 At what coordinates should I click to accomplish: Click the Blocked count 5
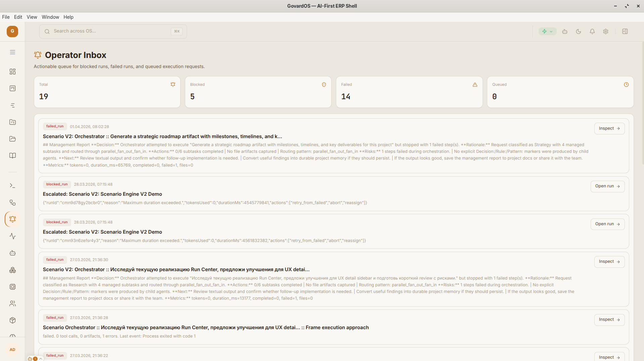point(192,97)
